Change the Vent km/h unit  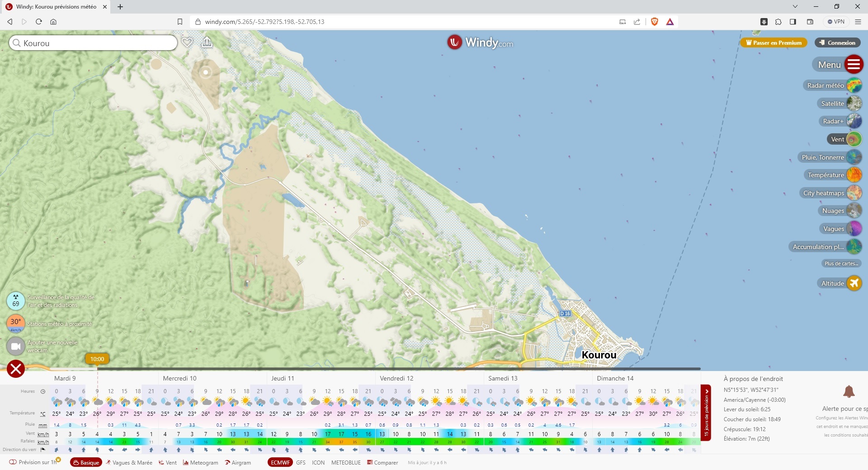click(x=43, y=434)
